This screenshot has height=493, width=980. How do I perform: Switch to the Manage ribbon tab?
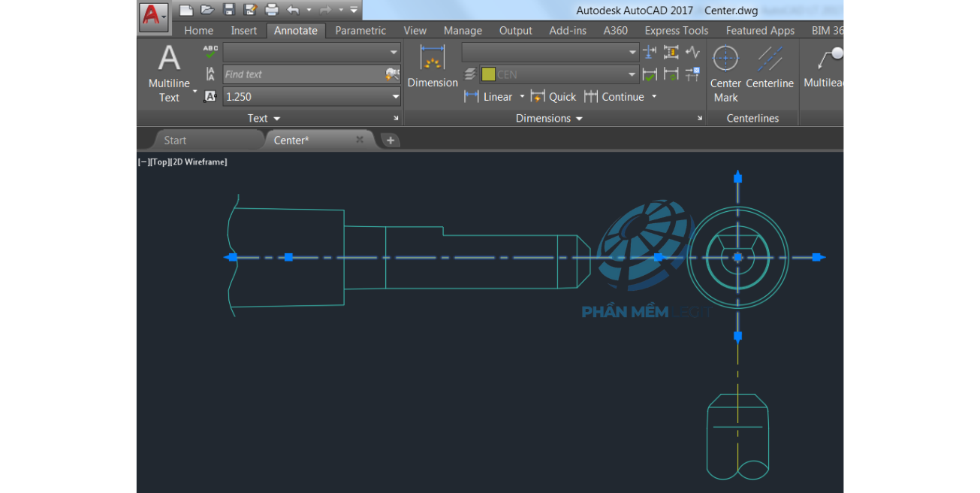pos(463,31)
